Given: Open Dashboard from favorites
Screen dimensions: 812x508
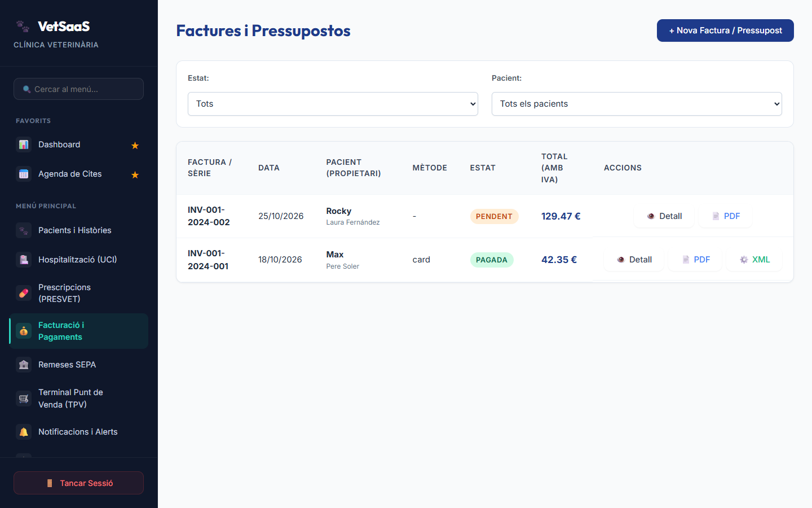Looking at the screenshot, I should pyautogui.click(x=79, y=144).
